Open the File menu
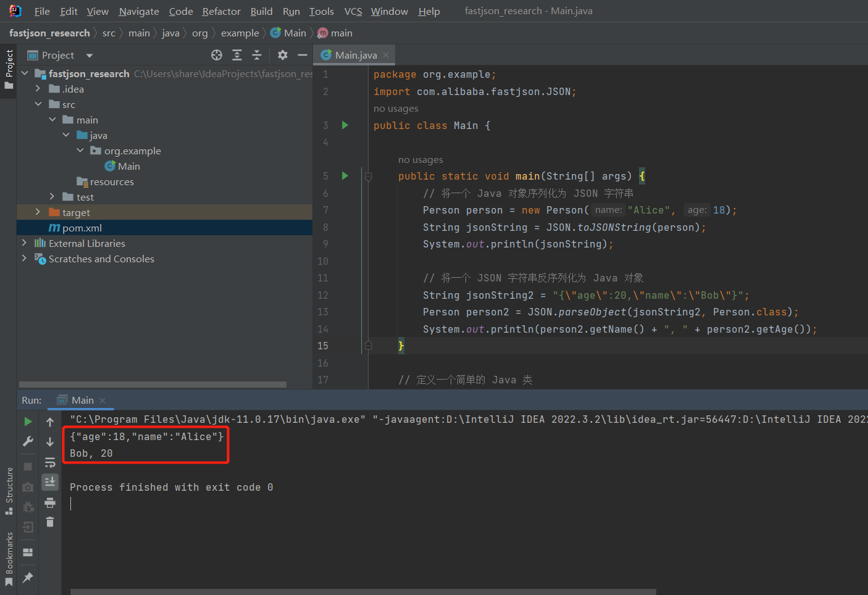The height and width of the screenshot is (595, 868). [x=42, y=11]
